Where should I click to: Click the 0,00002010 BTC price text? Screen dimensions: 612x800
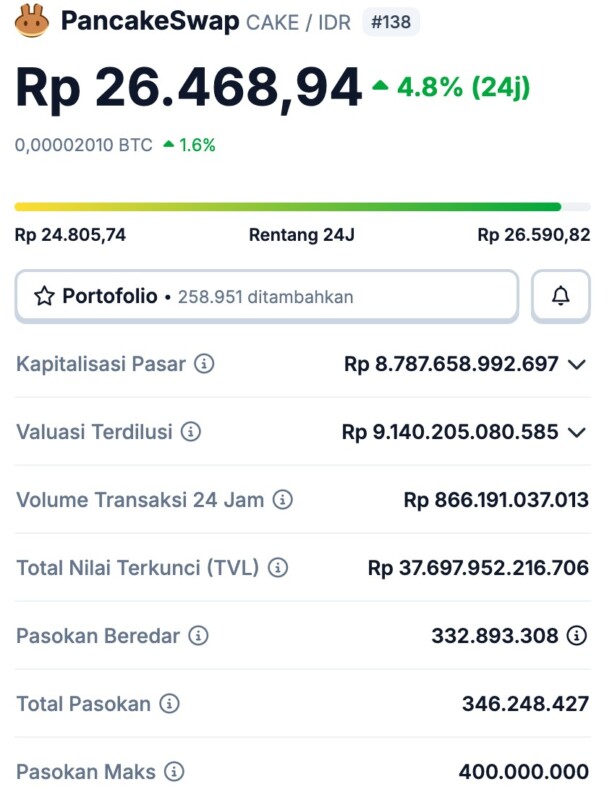click(x=83, y=145)
